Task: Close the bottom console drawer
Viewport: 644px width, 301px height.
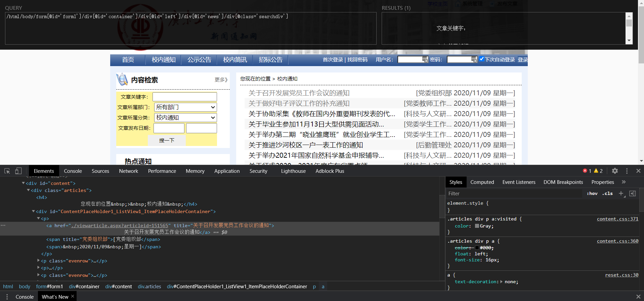Action: (638, 297)
